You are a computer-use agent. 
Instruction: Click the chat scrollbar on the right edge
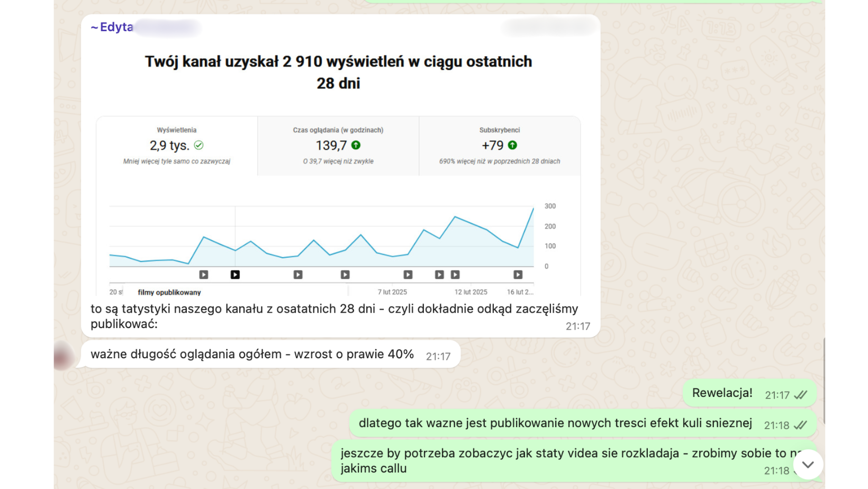click(824, 381)
